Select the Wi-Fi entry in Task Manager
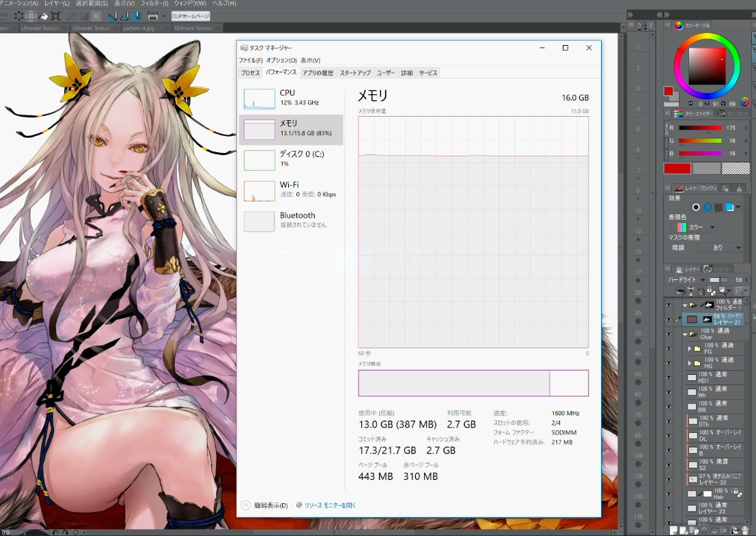The width and height of the screenshot is (756, 536). (291, 191)
